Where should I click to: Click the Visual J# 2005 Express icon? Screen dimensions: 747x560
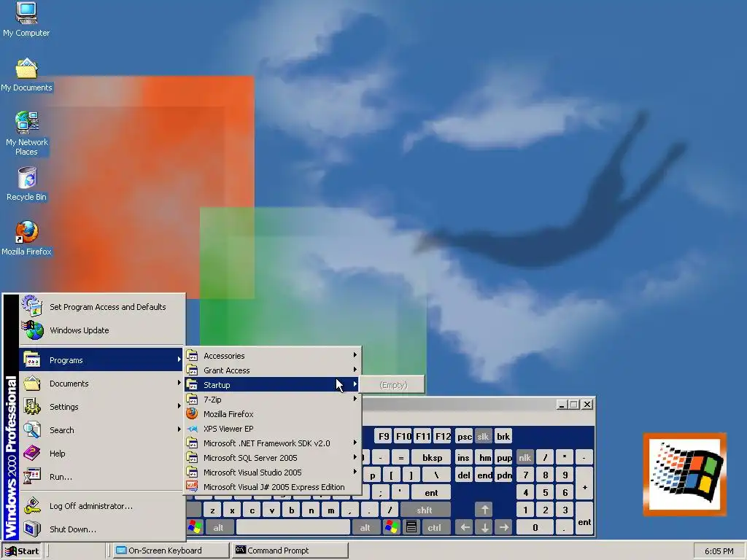(192, 486)
